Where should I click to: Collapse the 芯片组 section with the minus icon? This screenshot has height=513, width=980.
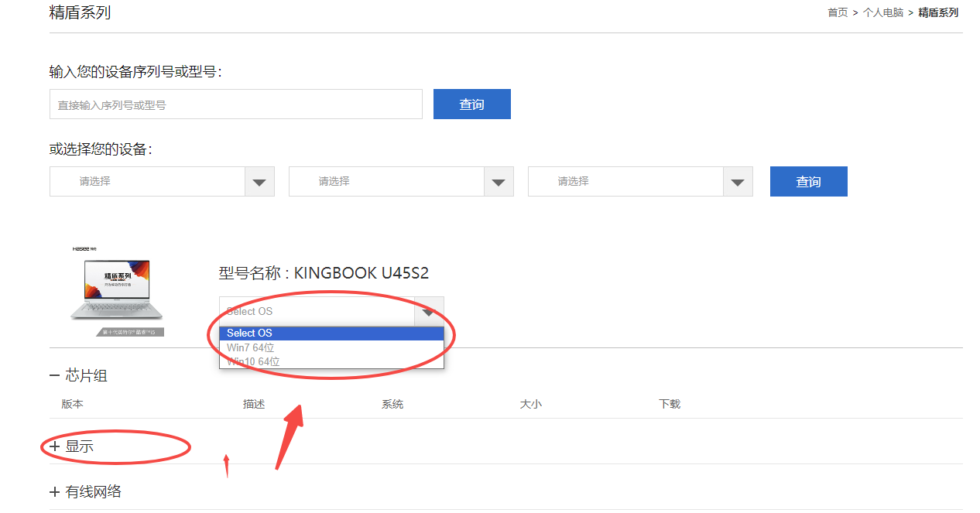pos(54,376)
